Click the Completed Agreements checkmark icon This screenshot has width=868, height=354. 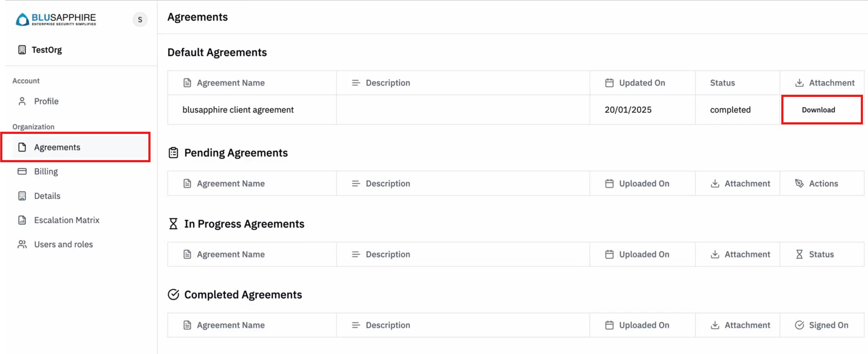(173, 294)
